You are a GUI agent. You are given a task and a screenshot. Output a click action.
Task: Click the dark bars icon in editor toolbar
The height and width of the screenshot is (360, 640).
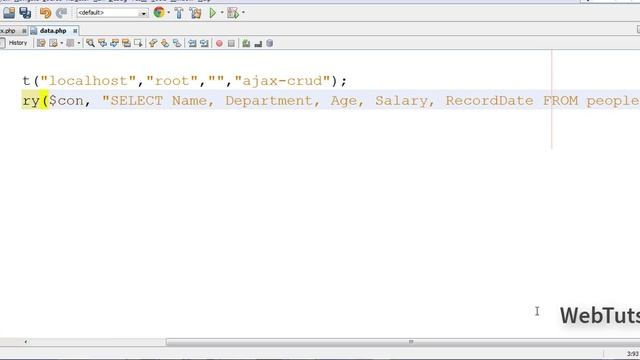[x=258, y=43]
